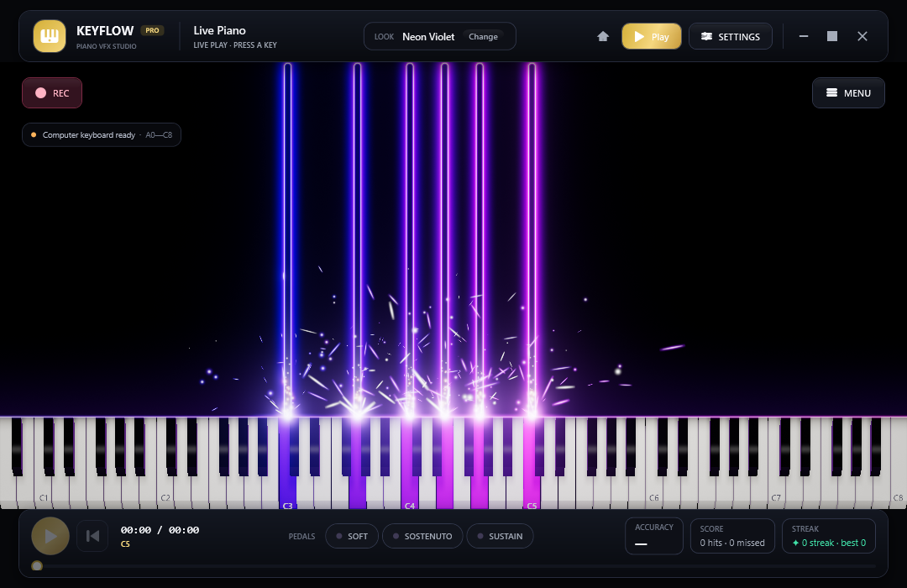Rewind to start with the skip-back icon
This screenshot has height=588, width=907.
tap(92, 536)
